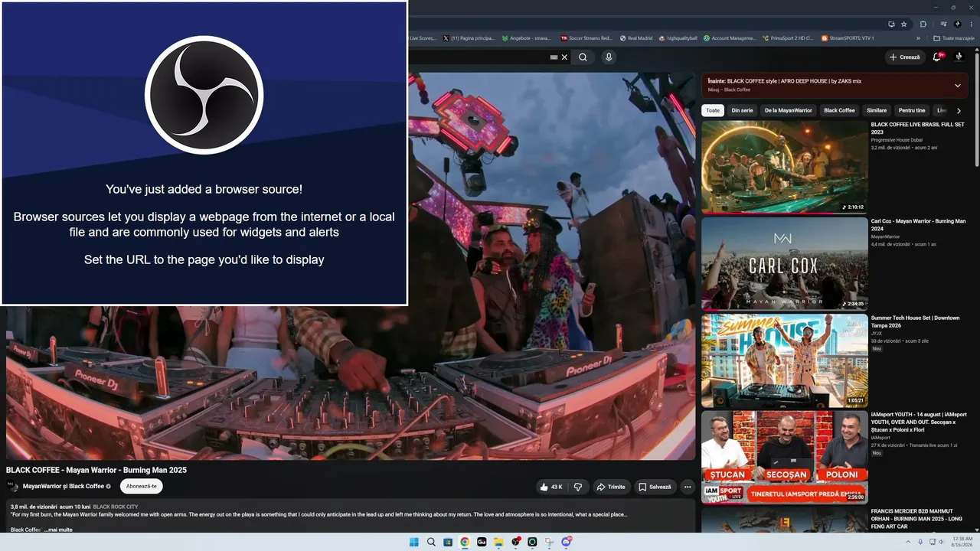Open the more actions menu under the video

tap(688, 487)
